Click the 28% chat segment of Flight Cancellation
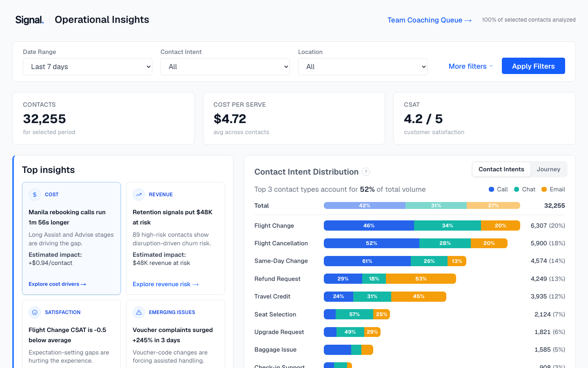Viewport: 588px width, 368px height. [445, 243]
